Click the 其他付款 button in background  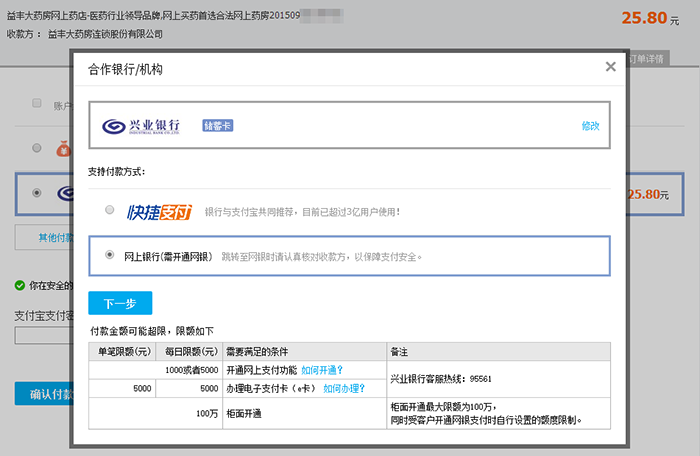click(x=44, y=238)
